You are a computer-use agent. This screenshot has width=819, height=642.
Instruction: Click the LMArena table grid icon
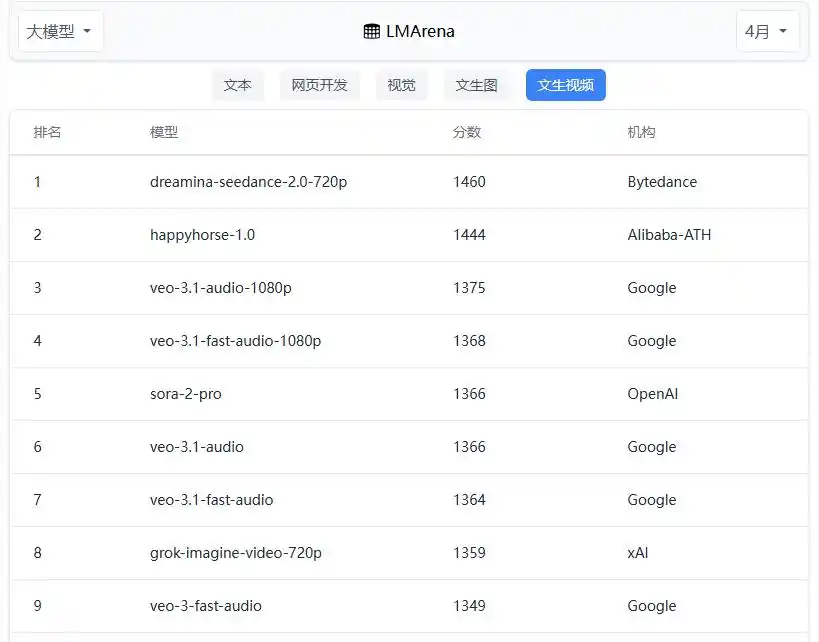[x=371, y=31]
